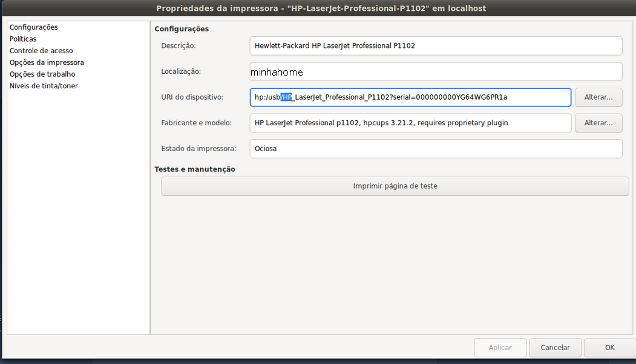The image size is (636, 364).
Task: Click the Estado da impressora label
Action: [x=198, y=149]
